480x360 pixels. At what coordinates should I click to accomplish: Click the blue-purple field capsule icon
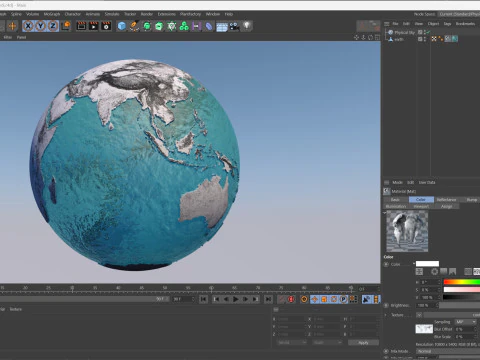209,26
